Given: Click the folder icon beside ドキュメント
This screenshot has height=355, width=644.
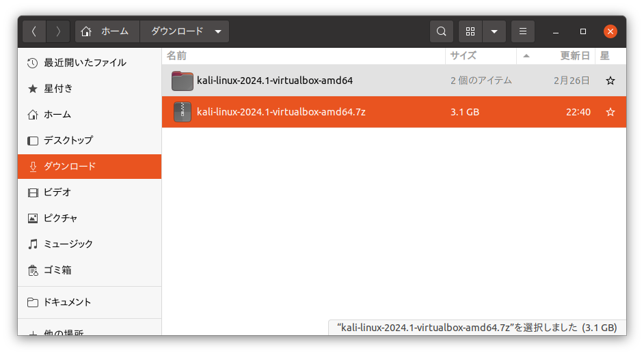Looking at the screenshot, I should [32, 302].
